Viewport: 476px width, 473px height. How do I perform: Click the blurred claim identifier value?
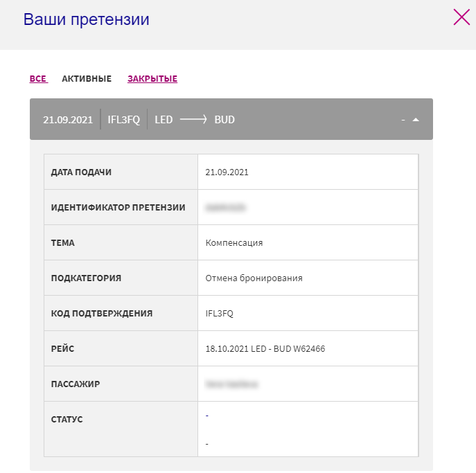(x=227, y=207)
